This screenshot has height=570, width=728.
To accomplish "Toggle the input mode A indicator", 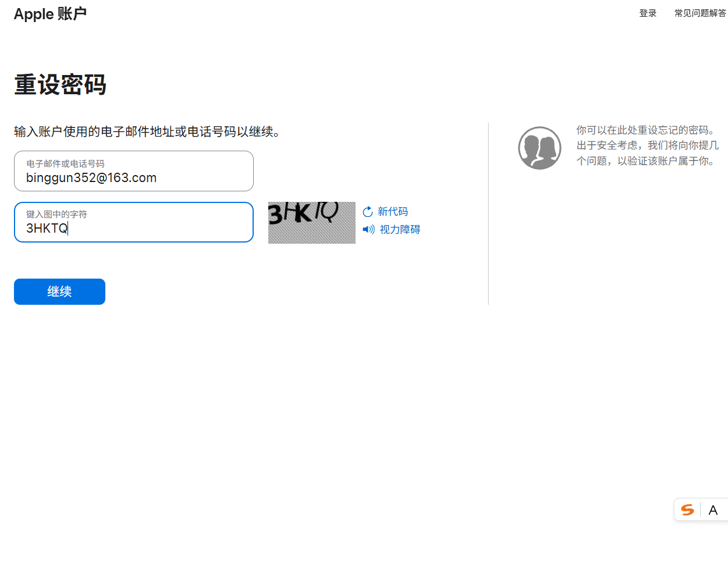I will pyautogui.click(x=713, y=510).
